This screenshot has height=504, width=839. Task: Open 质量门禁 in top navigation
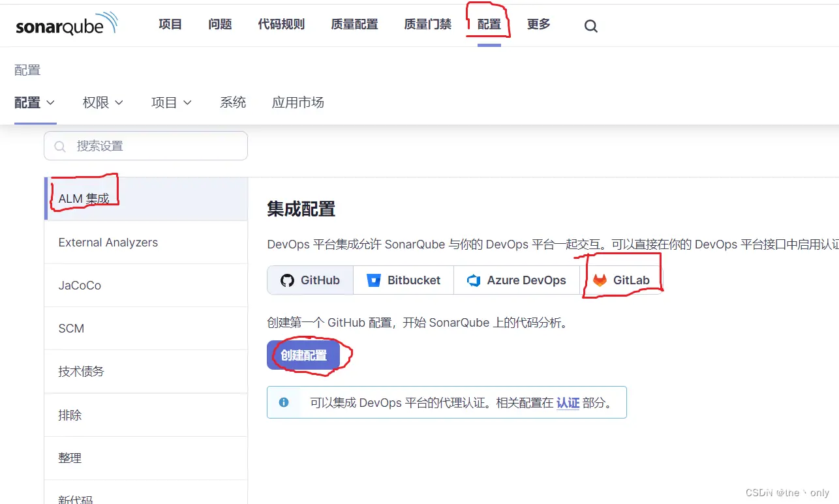(x=427, y=24)
